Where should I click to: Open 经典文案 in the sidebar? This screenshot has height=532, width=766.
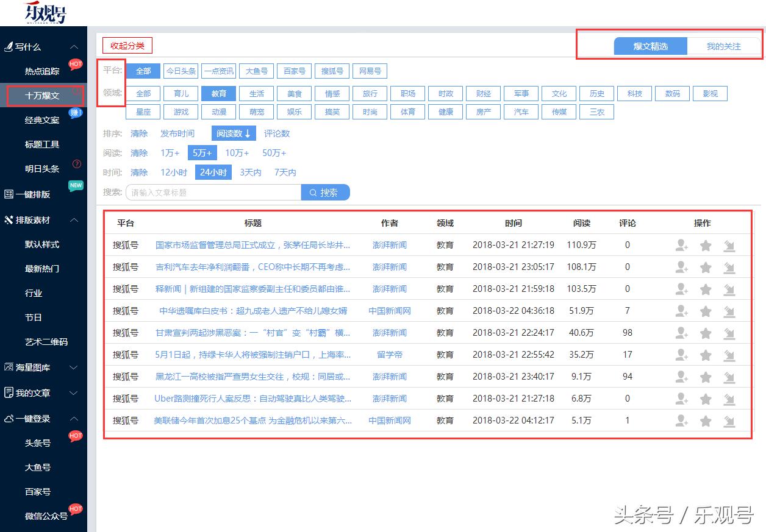[42, 120]
